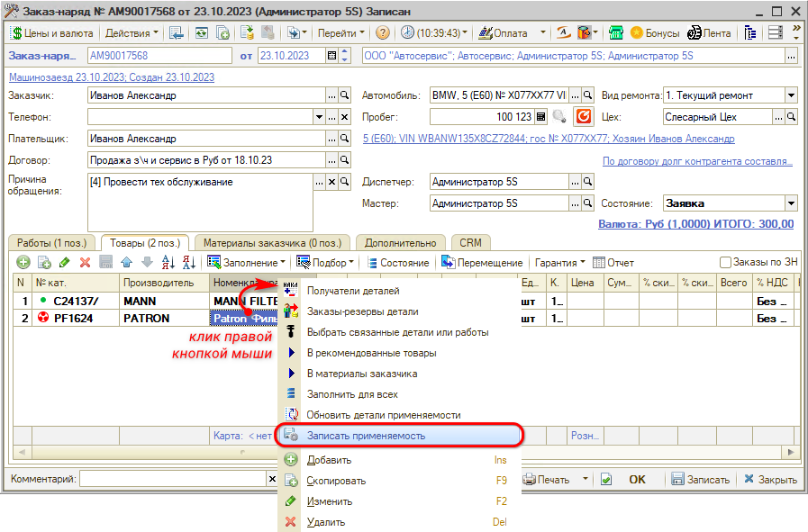Sort ascending with A-Я icon
Screen dimensions: 808x532
pos(168,263)
